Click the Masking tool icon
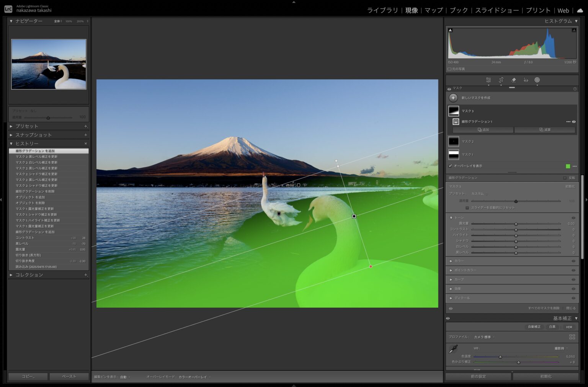The height and width of the screenshot is (387, 588). 537,80
